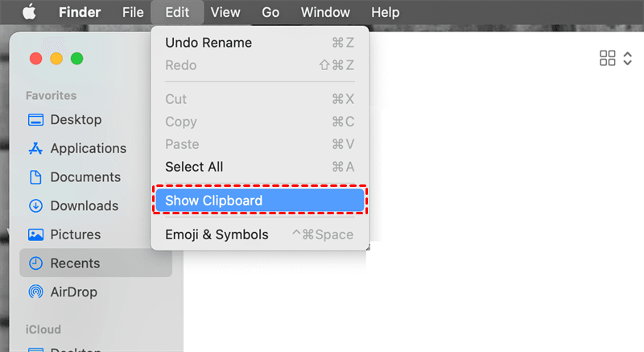644x352 pixels.
Task: Open the File menu
Action: (x=133, y=12)
